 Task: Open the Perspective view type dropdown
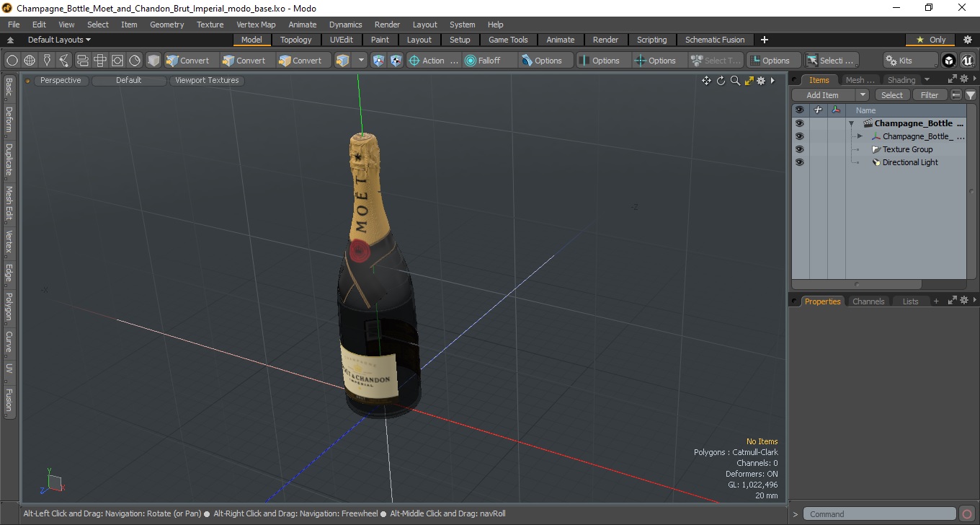tap(61, 81)
